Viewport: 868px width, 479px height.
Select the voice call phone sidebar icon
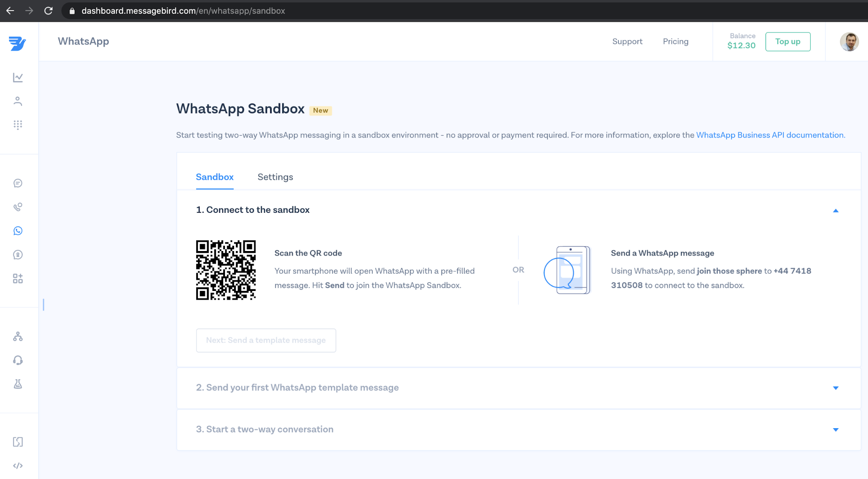tap(18, 207)
